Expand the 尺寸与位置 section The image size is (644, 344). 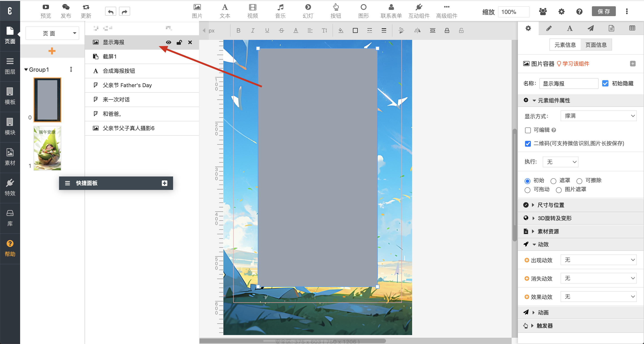(551, 205)
